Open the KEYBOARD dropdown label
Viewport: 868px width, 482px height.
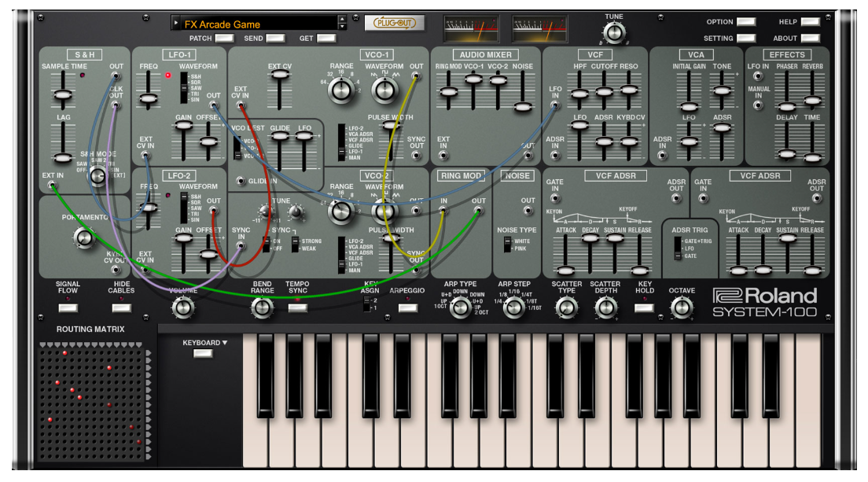(205, 343)
